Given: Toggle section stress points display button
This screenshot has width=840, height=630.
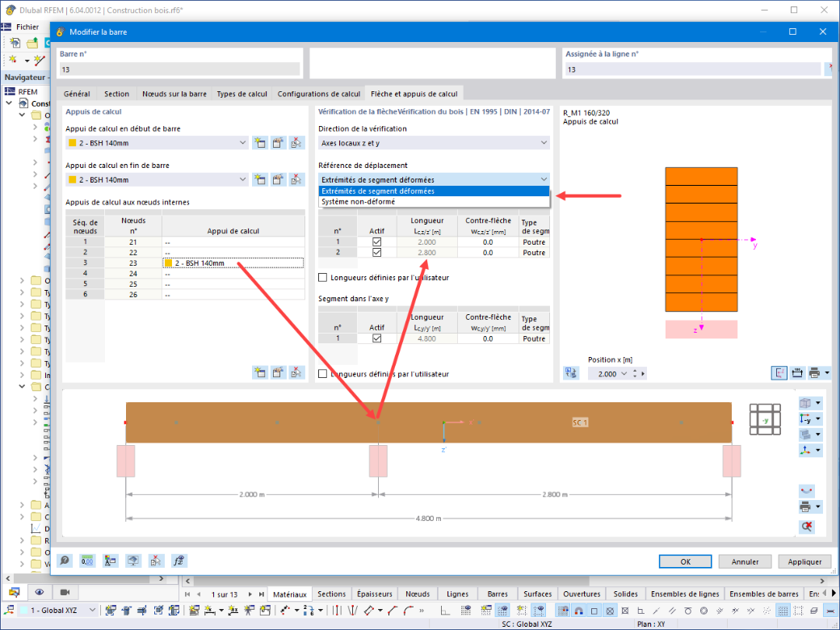Looking at the screenshot, I should tap(779, 373).
